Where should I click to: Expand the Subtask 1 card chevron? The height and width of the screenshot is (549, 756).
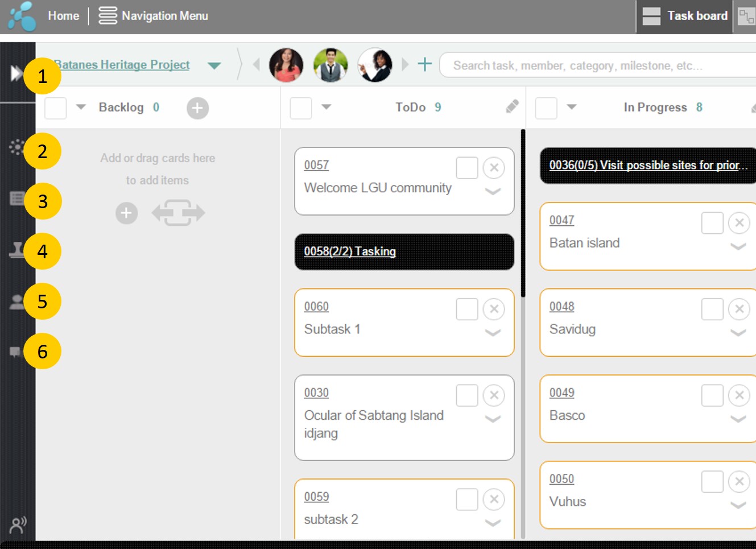click(493, 333)
